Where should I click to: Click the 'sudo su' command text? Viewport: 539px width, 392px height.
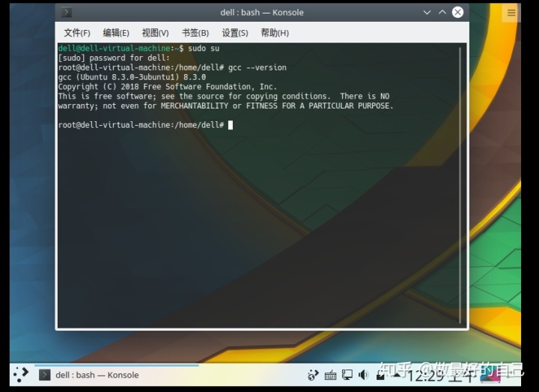tap(204, 48)
